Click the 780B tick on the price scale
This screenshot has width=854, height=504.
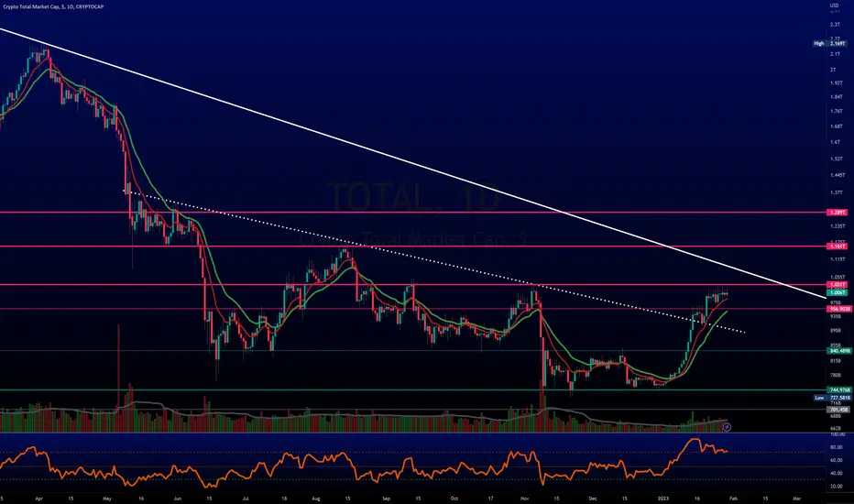pos(836,375)
